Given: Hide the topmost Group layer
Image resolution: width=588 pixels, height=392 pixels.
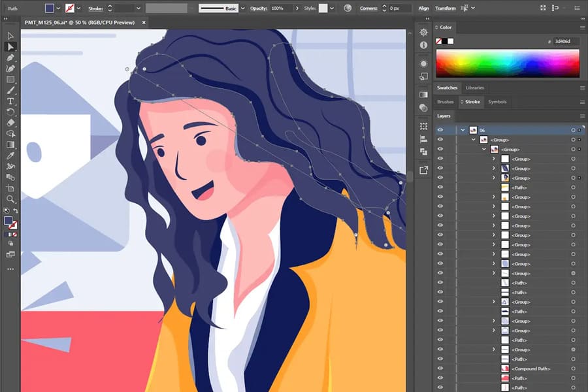Looking at the screenshot, I should (440, 139).
